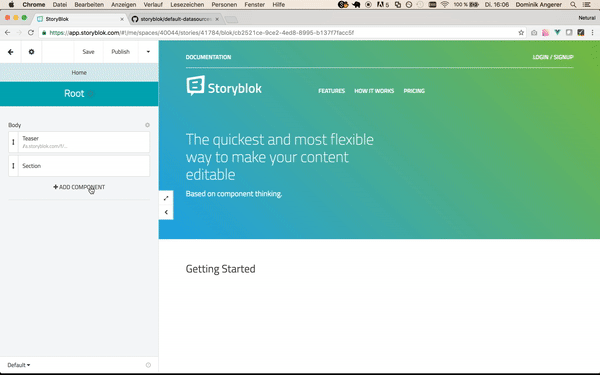Screen dimensions: 600x375
Task: Open the Section component
Action: (x=84, y=166)
